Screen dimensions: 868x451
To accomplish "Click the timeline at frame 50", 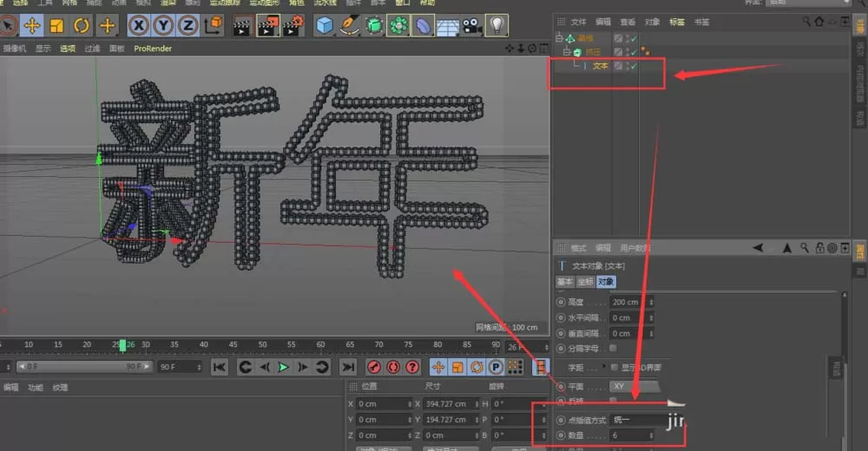I will (x=262, y=344).
